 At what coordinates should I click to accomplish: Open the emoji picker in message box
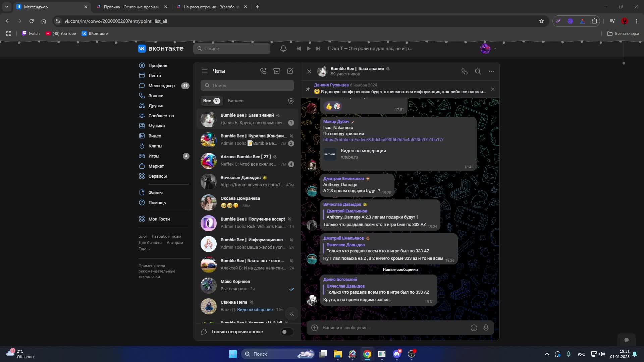(474, 328)
